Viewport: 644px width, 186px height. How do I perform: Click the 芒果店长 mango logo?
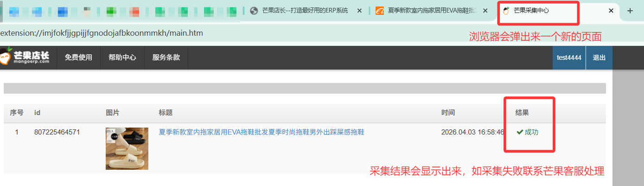click(25, 58)
